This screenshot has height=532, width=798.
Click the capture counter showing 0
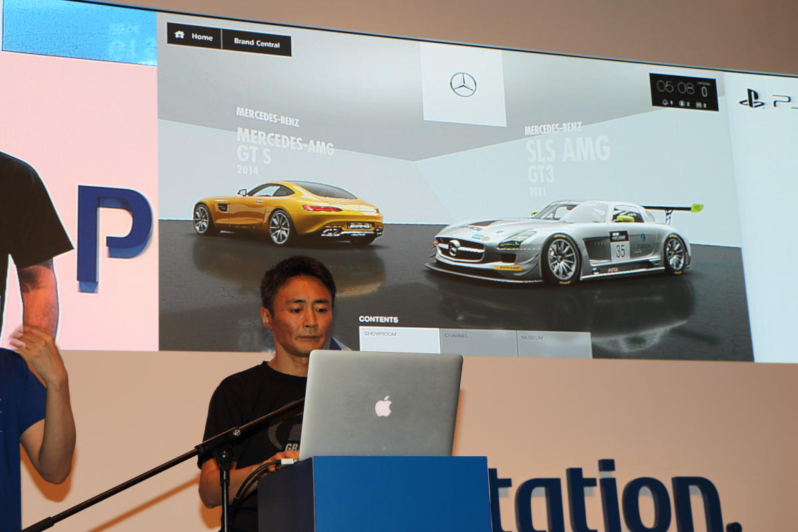[704, 90]
